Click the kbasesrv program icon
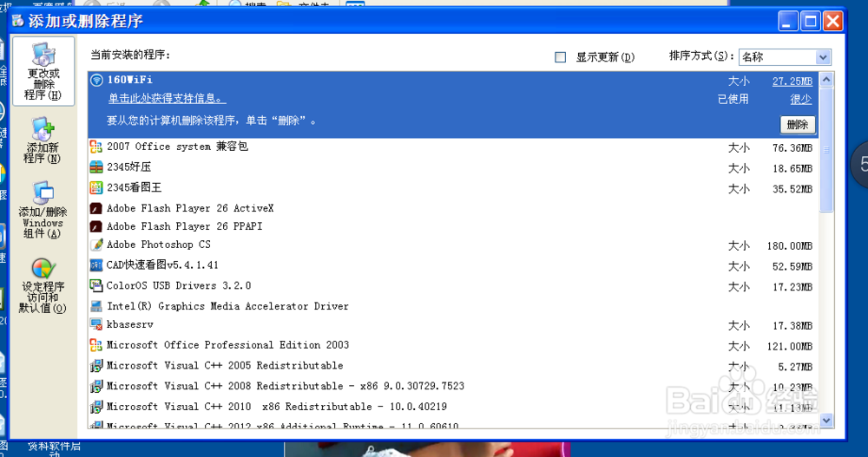 coord(96,324)
